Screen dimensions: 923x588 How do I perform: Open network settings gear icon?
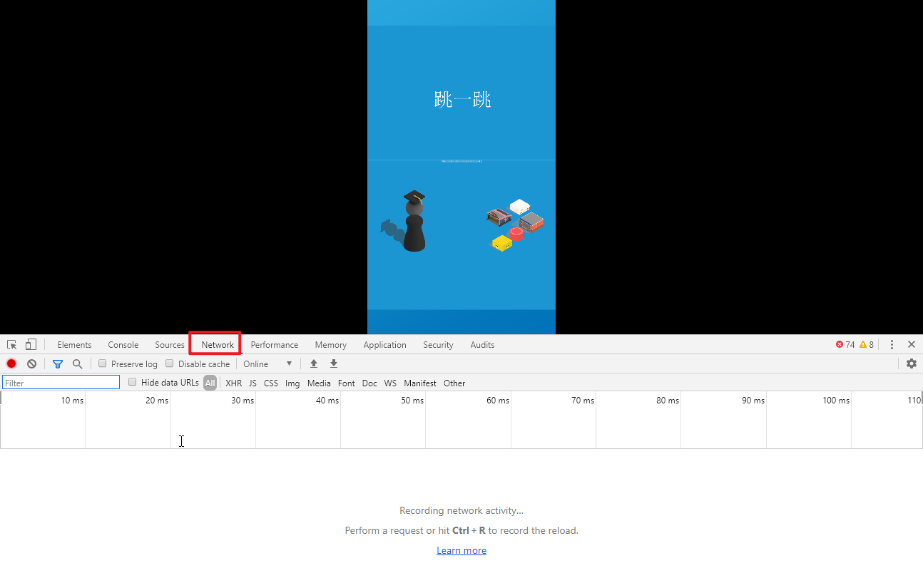tap(912, 363)
